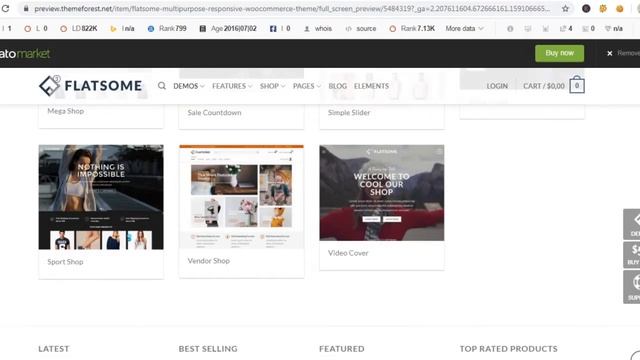The height and width of the screenshot is (360, 640).
Task: Expand the Shop menu
Action: coord(272,86)
